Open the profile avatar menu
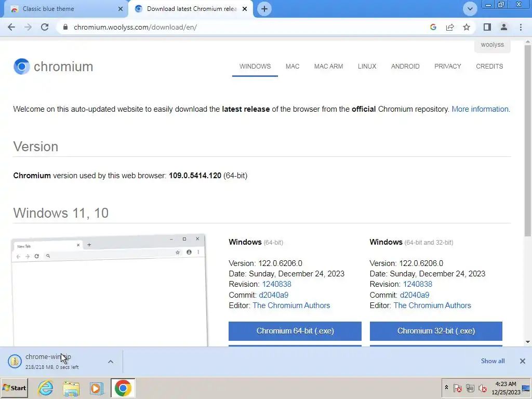Viewport: 532px width, 399px height. pos(504,27)
